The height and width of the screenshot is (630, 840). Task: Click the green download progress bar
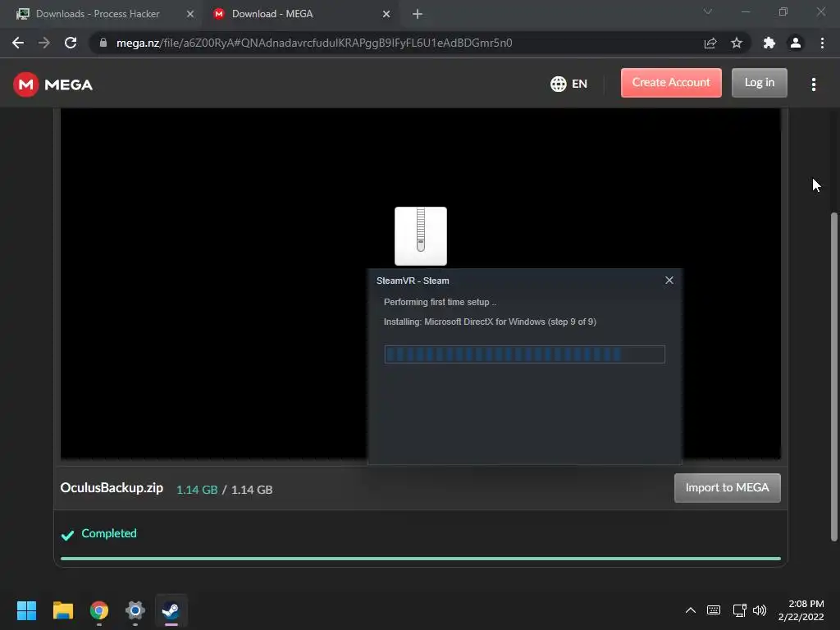coord(421,558)
